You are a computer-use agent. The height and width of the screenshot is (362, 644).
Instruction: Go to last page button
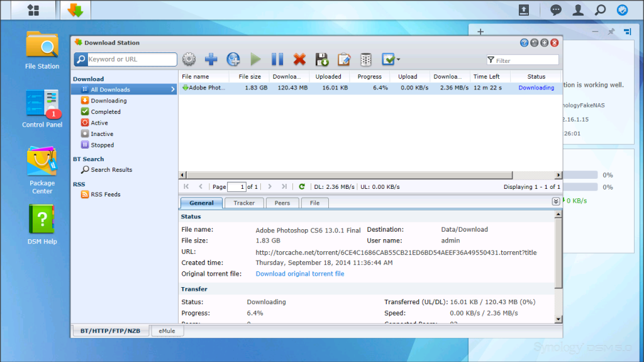284,186
